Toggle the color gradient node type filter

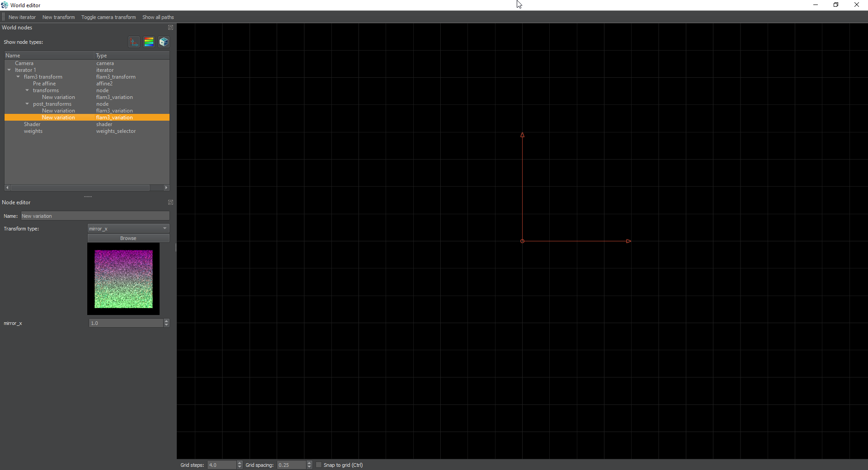point(149,42)
